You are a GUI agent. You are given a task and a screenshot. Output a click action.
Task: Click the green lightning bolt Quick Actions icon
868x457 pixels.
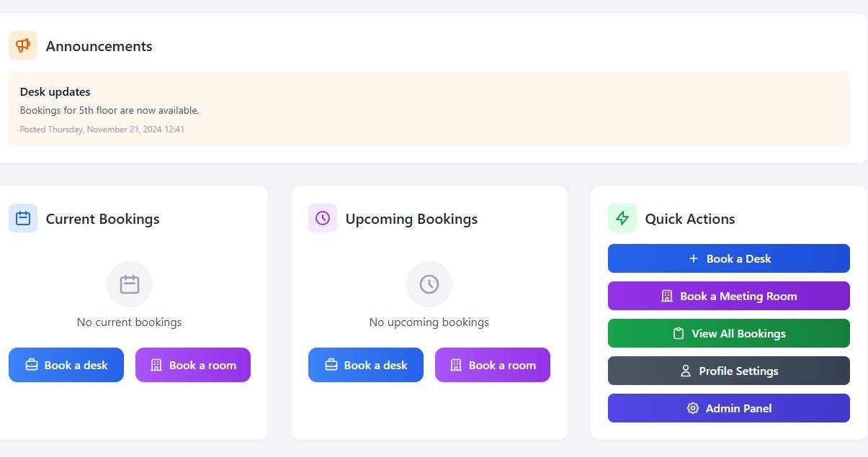[x=622, y=218]
